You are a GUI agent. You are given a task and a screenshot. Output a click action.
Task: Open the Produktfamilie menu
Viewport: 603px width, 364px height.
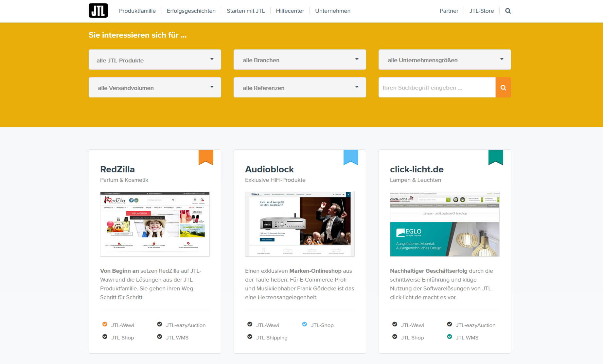tap(137, 11)
